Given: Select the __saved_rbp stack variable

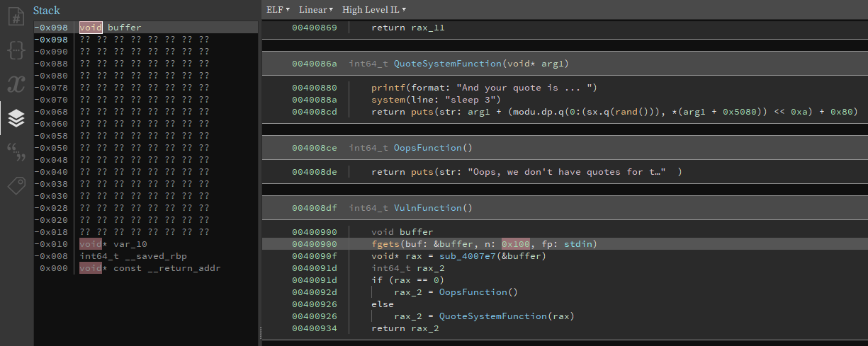Looking at the screenshot, I should pyautogui.click(x=152, y=256).
